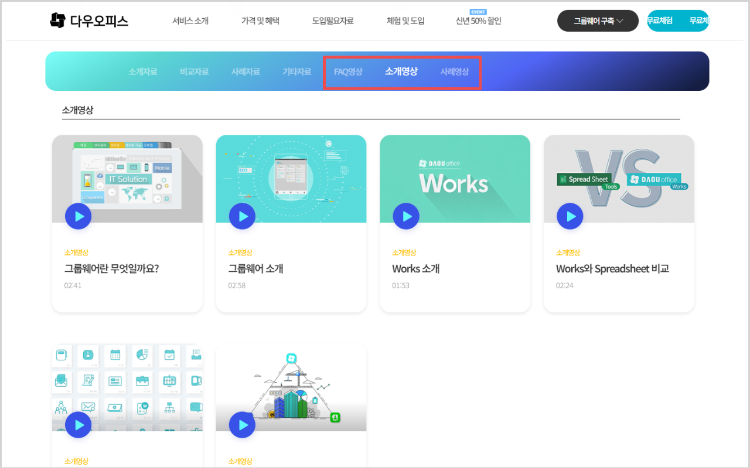750x468 pixels.
Task: Click the Works 소개 title
Action: (416, 269)
